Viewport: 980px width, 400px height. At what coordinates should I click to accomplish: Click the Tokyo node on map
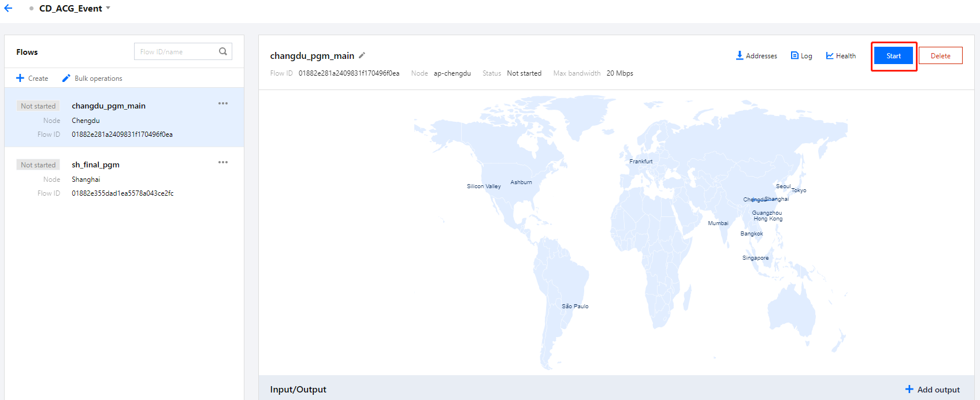pos(799,190)
